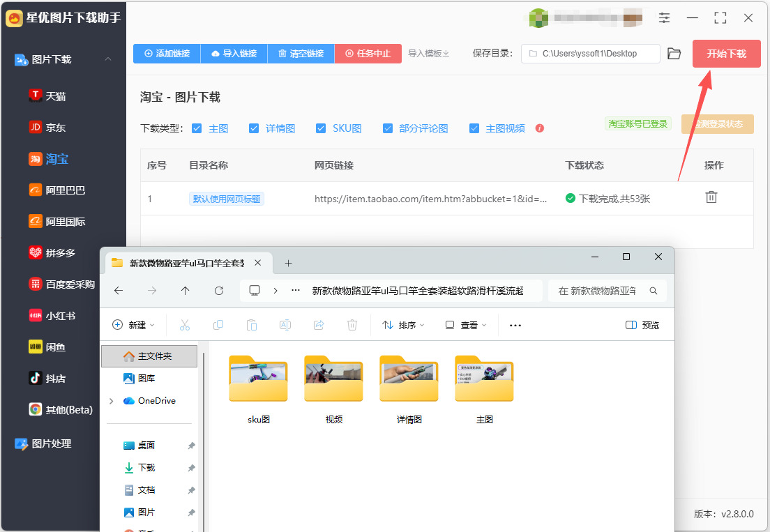Image resolution: width=770 pixels, height=532 pixels.
Task: Click the red info icon beside 主图视频
Action: coord(540,128)
